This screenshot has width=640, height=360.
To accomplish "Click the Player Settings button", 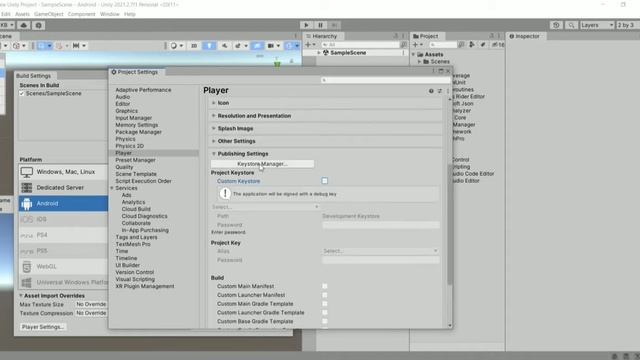I will [42, 327].
